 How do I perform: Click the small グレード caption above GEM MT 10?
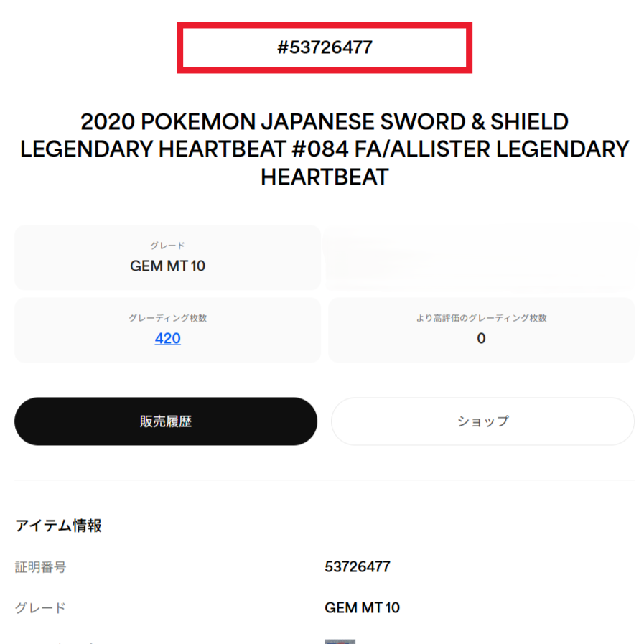pyautogui.click(x=167, y=246)
